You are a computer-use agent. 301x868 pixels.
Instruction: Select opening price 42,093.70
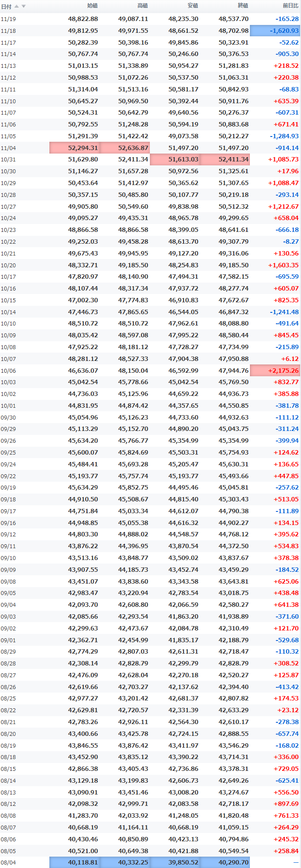click(83, 605)
